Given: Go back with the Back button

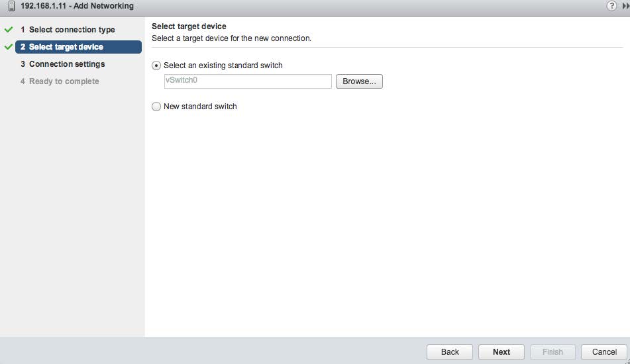Looking at the screenshot, I should [x=450, y=352].
